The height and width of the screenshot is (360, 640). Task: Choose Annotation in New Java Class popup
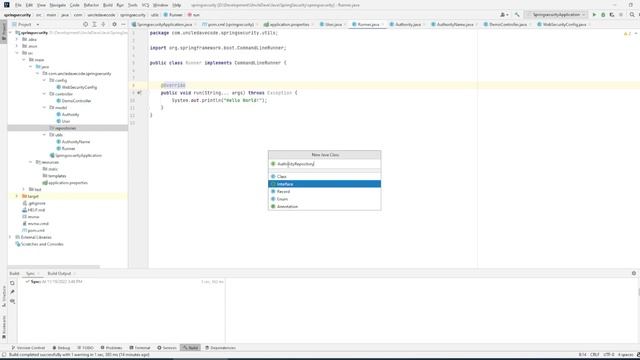324,207
